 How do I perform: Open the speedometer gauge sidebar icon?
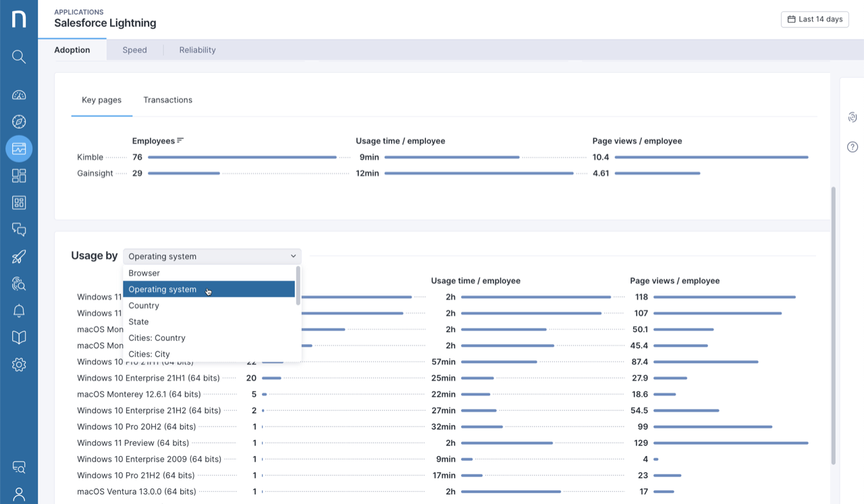pyautogui.click(x=19, y=95)
